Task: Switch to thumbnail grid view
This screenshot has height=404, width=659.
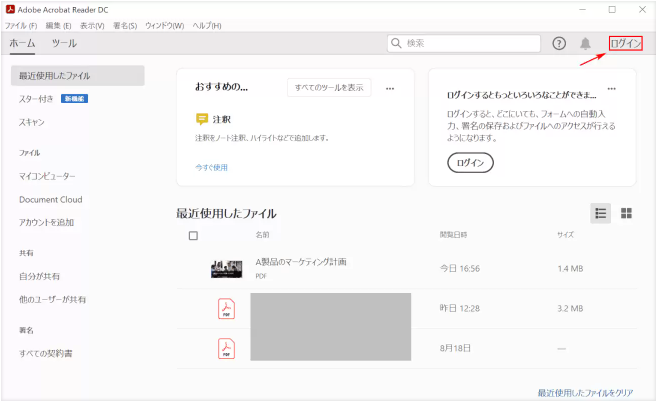Action: tap(627, 213)
